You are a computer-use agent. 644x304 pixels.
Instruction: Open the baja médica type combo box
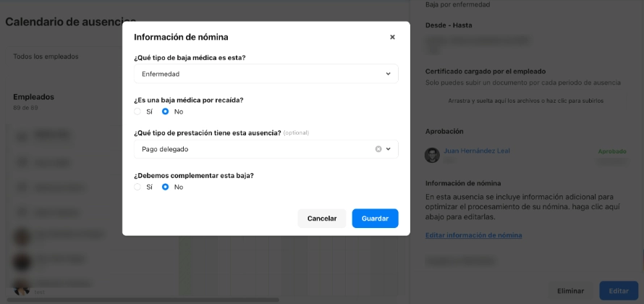pyautogui.click(x=266, y=74)
